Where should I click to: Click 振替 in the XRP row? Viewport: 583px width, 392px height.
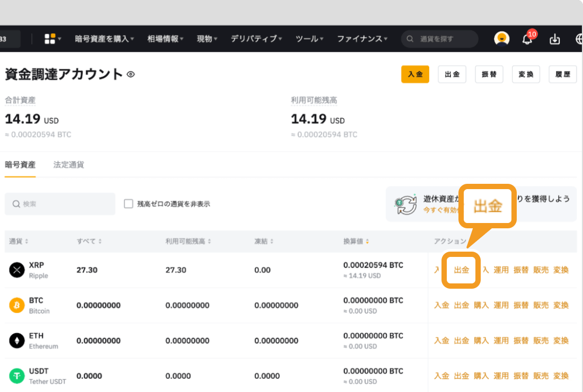click(521, 270)
